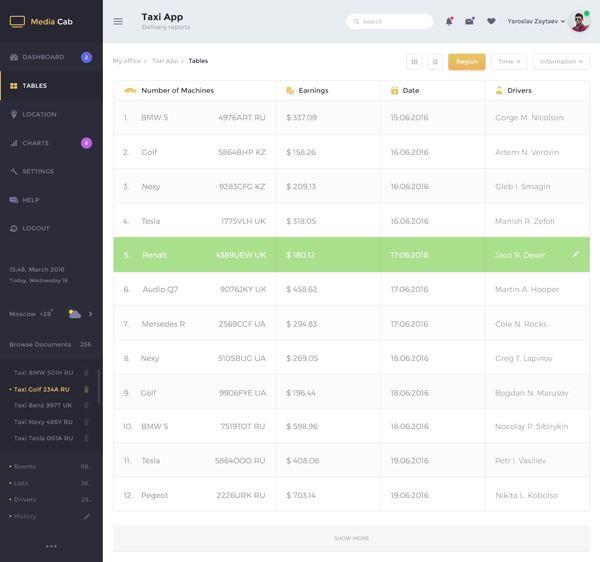This screenshot has height=562, width=600.
Task: Click History edit pencil icon
Action: coord(87,516)
